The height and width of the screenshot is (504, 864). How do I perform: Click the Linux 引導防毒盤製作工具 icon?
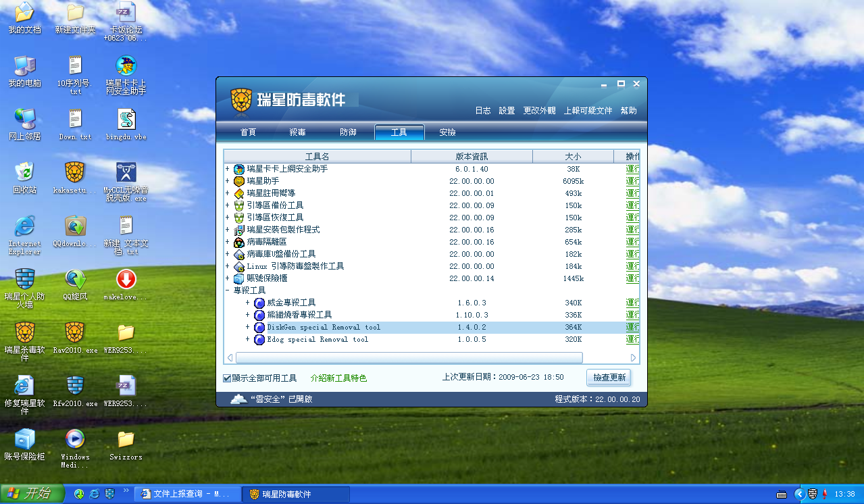point(238,266)
